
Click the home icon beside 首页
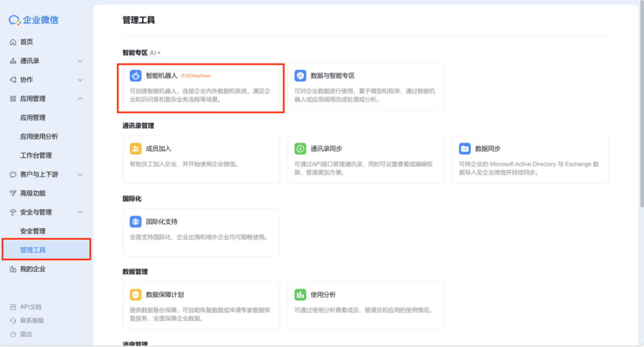[13, 42]
